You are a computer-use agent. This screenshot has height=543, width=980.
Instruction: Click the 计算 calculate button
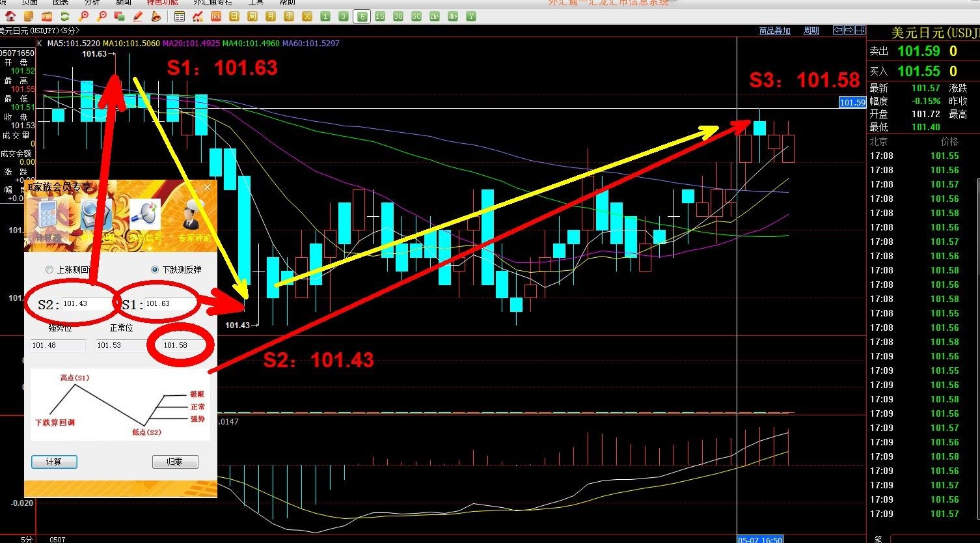click(54, 462)
